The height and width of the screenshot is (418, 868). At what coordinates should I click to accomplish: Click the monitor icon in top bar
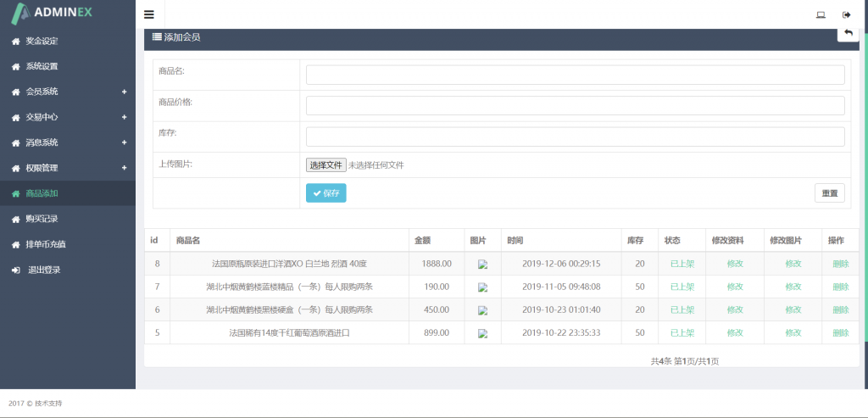click(x=821, y=14)
